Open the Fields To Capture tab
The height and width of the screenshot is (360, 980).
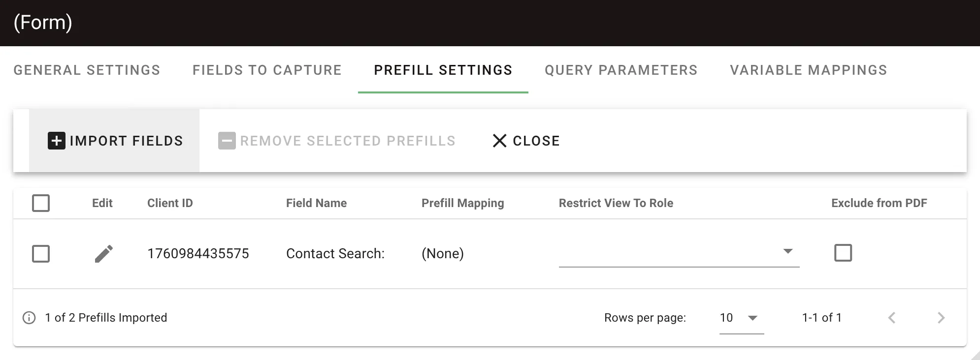[266, 70]
